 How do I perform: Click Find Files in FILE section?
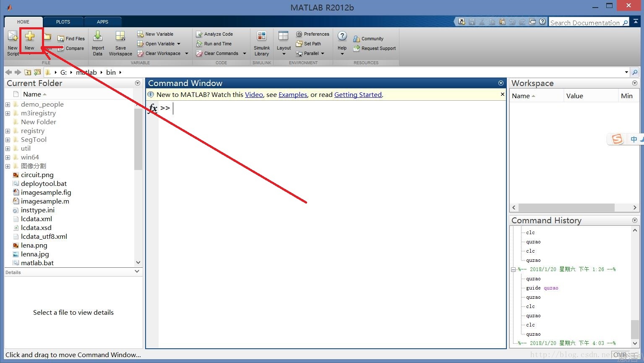click(71, 39)
